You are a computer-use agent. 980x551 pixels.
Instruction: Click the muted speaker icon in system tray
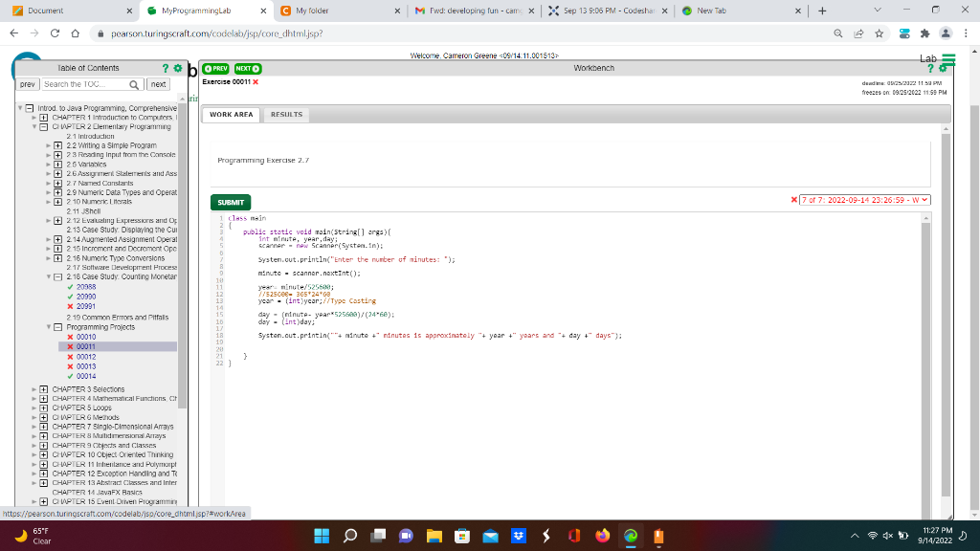tap(887, 537)
